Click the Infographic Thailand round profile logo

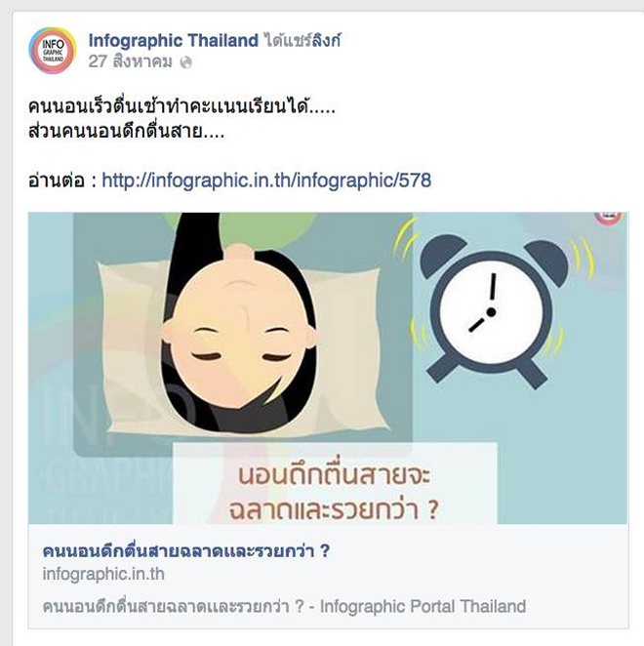pyautogui.click(x=53, y=51)
